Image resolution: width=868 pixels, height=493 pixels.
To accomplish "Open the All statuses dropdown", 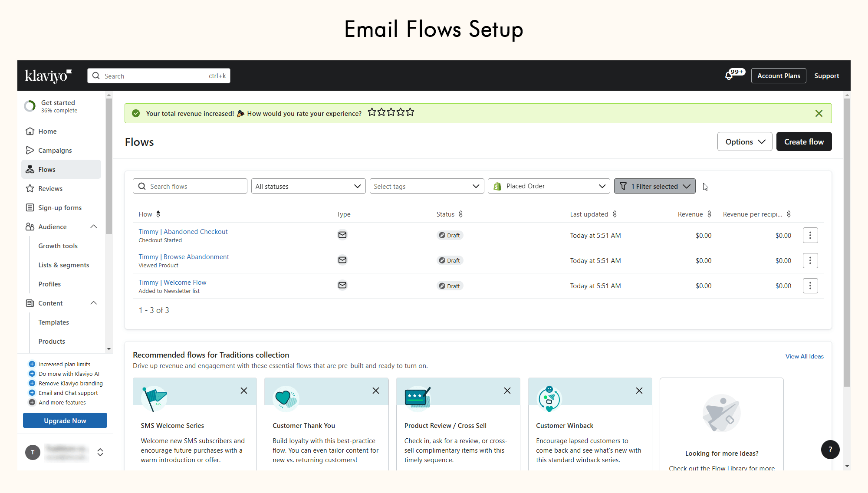I will coord(308,186).
